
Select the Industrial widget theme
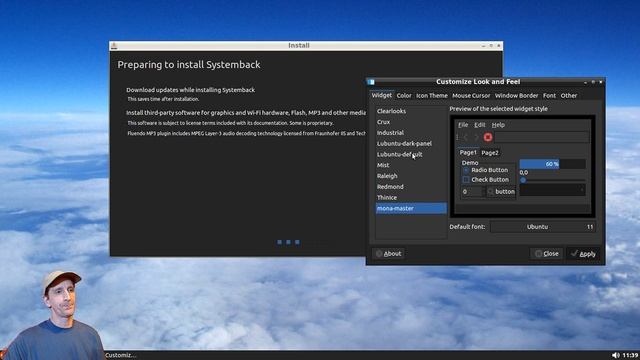411,133
